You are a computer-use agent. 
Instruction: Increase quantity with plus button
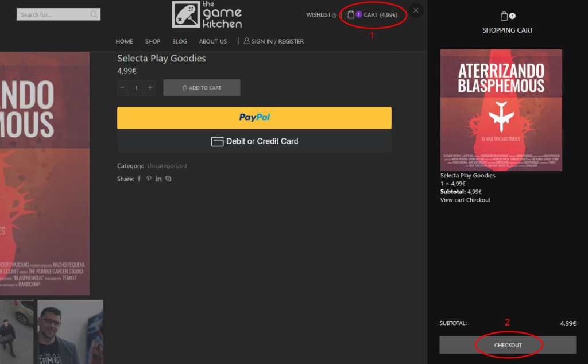[x=150, y=88]
